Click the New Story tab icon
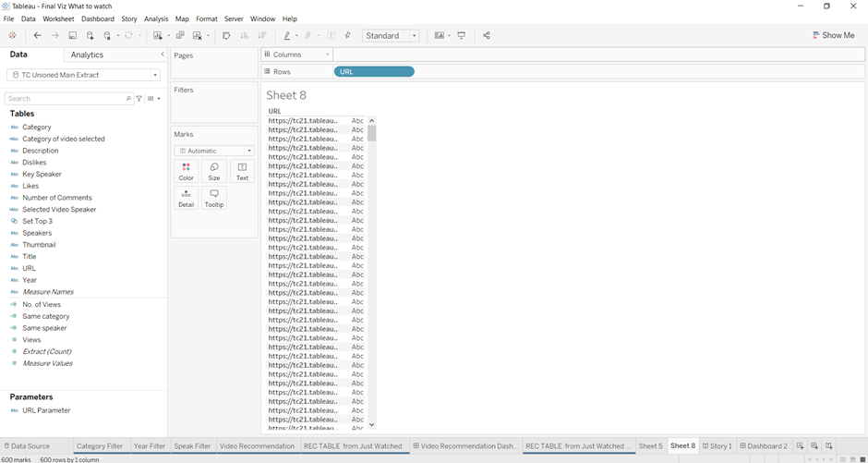The image size is (868, 463). (x=828, y=445)
